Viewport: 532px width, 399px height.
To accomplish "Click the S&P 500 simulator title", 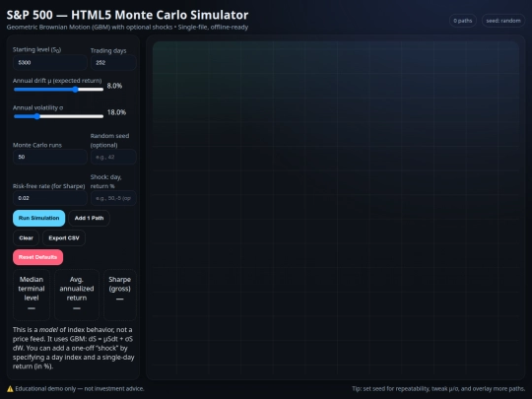I will pyautogui.click(x=127, y=15).
